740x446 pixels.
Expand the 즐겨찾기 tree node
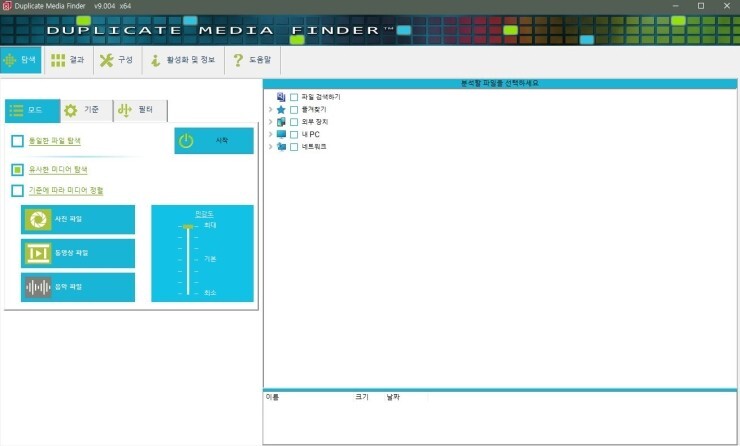[x=270, y=109]
